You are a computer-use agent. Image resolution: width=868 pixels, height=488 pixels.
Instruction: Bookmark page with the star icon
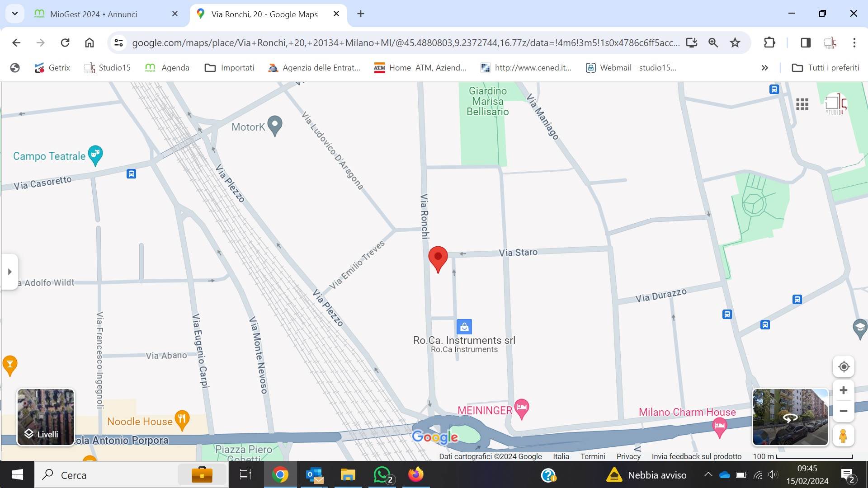pos(735,42)
